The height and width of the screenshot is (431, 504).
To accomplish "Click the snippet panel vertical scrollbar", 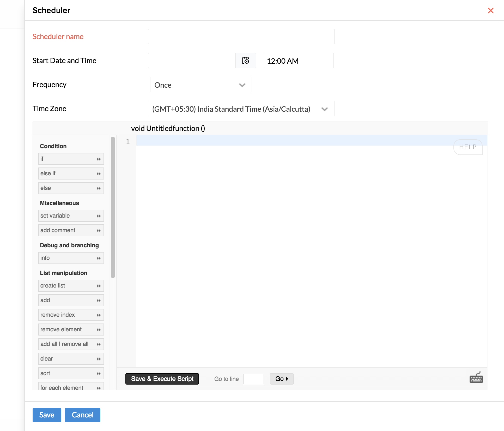I will click(x=113, y=207).
